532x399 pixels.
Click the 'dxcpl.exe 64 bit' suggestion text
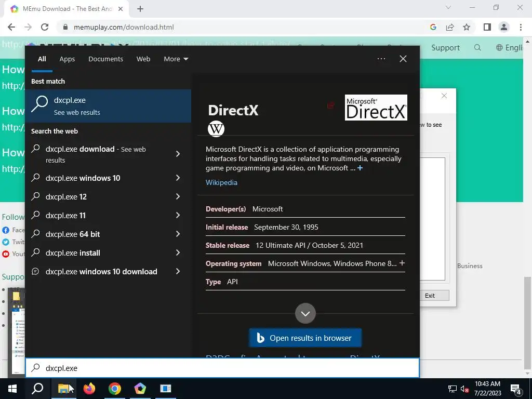73,234
